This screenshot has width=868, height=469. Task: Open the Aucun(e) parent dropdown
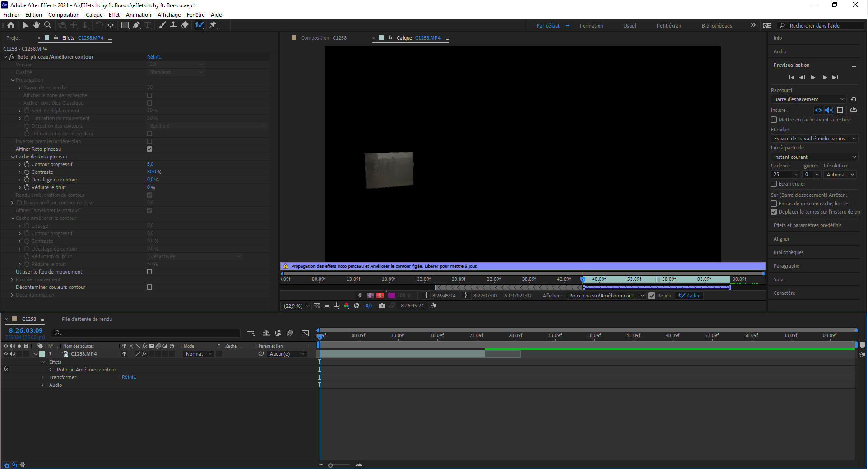pos(287,354)
